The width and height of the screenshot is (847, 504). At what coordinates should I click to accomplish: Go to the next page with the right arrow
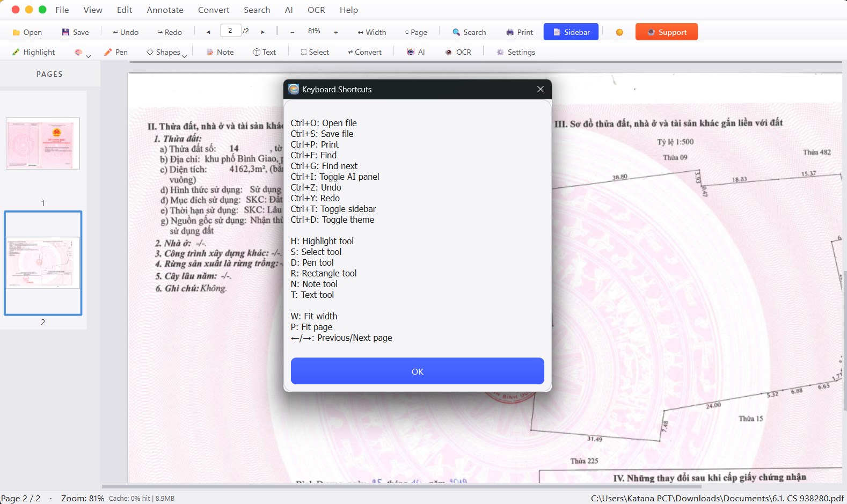coord(262,32)
